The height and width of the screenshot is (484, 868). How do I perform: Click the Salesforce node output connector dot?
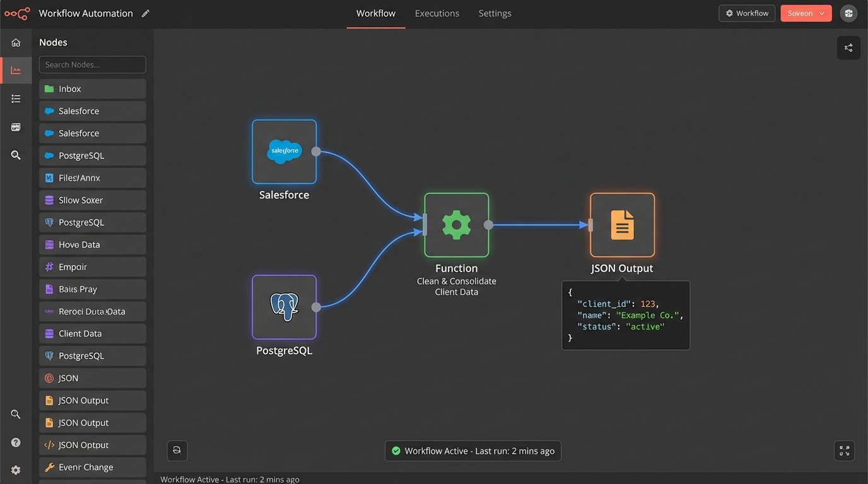coord(316,152)
